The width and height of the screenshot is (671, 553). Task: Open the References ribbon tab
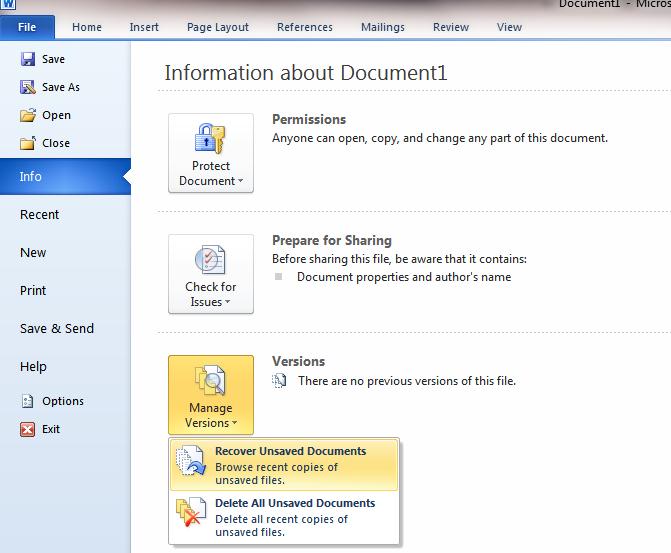305,27
